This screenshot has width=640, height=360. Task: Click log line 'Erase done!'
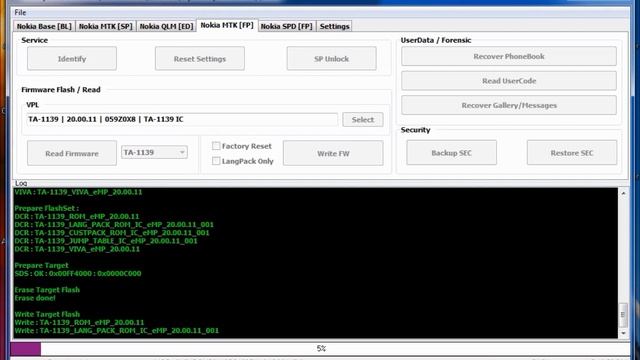click(x=35, y=298)
